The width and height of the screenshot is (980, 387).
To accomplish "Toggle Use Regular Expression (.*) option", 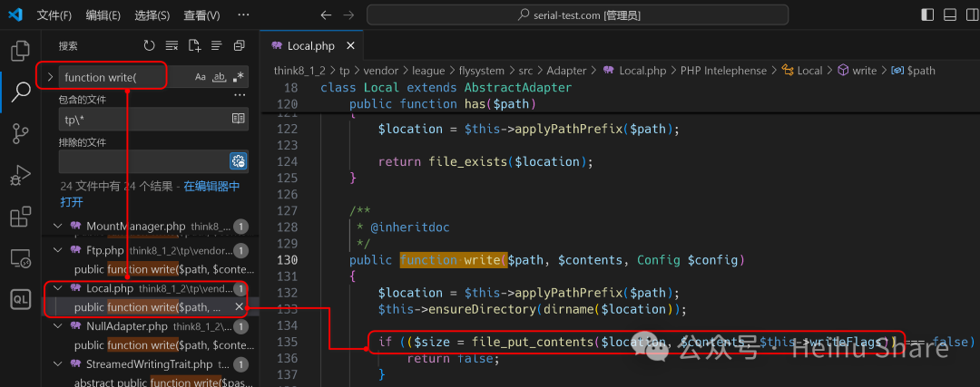I will 238,77.
